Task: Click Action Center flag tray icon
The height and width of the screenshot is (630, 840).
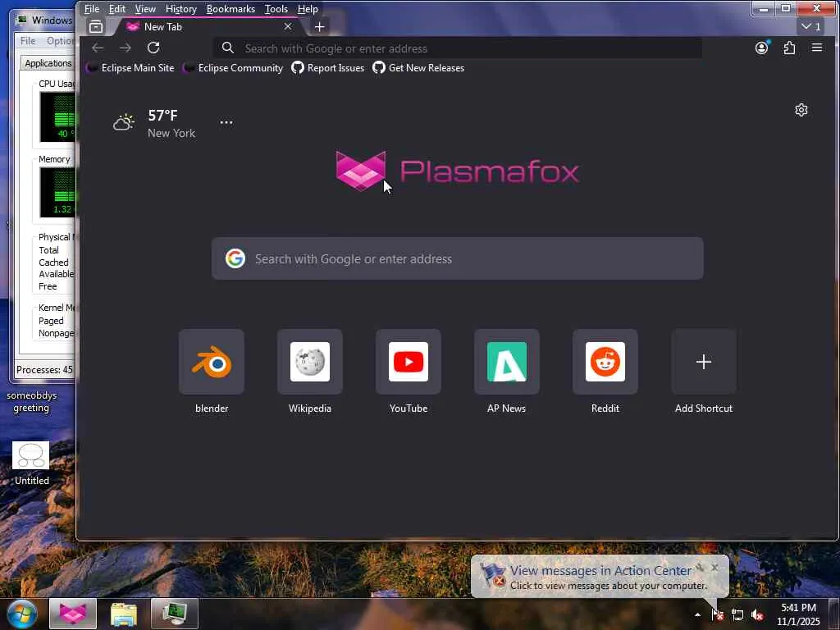Action: coord(717,614)
